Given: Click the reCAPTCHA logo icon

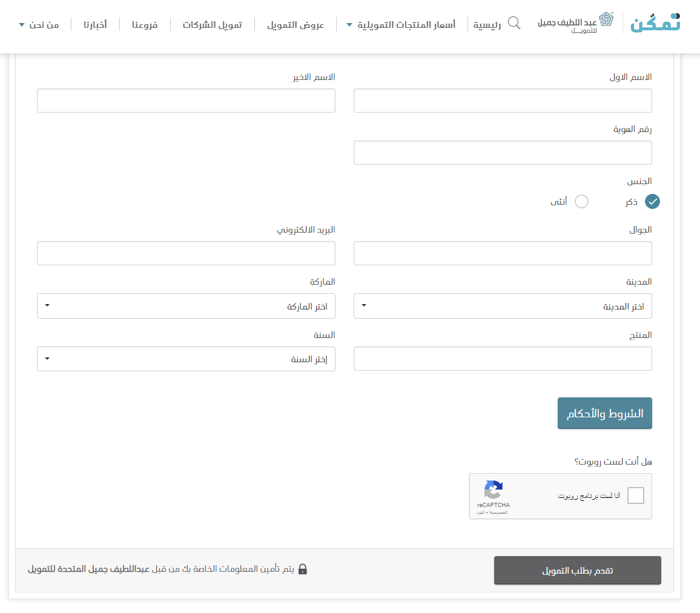Looking at the screenshot, I should point(494,490).
